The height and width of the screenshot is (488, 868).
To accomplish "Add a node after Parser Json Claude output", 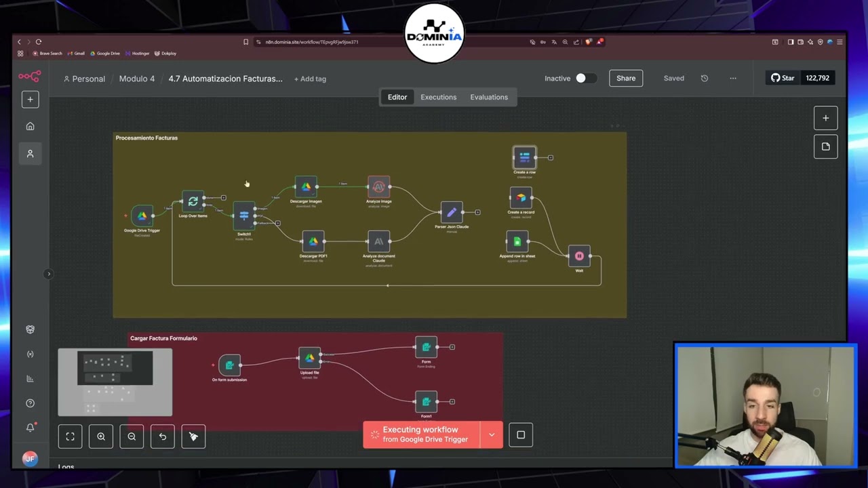I will pyautogui.click(x=477, y=212).
